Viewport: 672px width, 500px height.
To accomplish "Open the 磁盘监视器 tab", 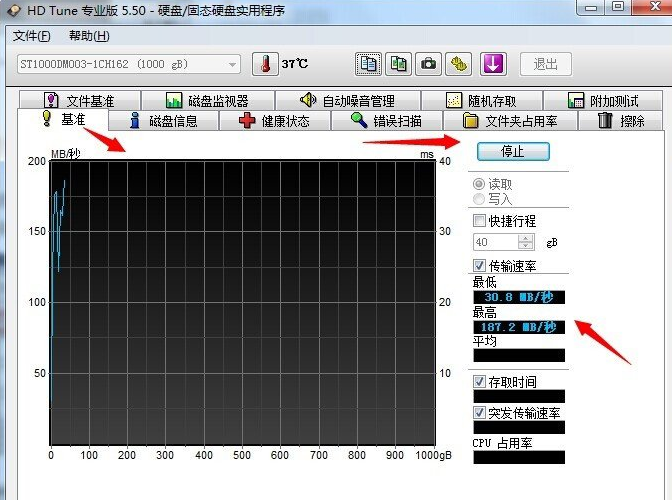I will pos(206,101).
